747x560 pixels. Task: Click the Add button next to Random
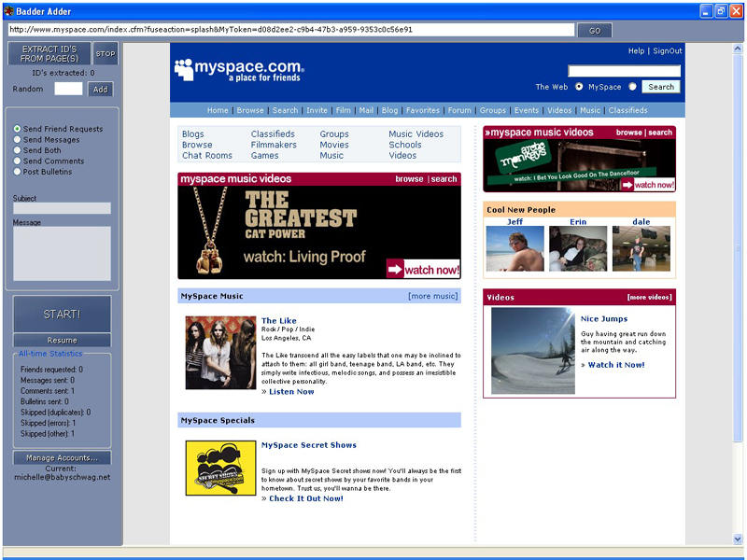[x=100, y=89]
